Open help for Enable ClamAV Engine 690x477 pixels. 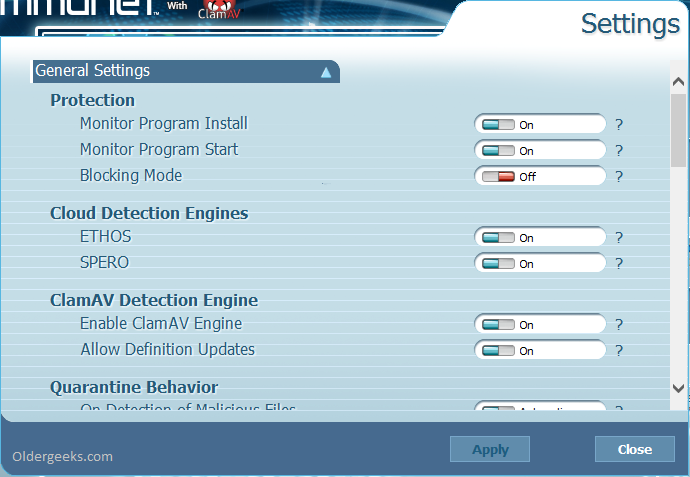click(x=619, y=325)
